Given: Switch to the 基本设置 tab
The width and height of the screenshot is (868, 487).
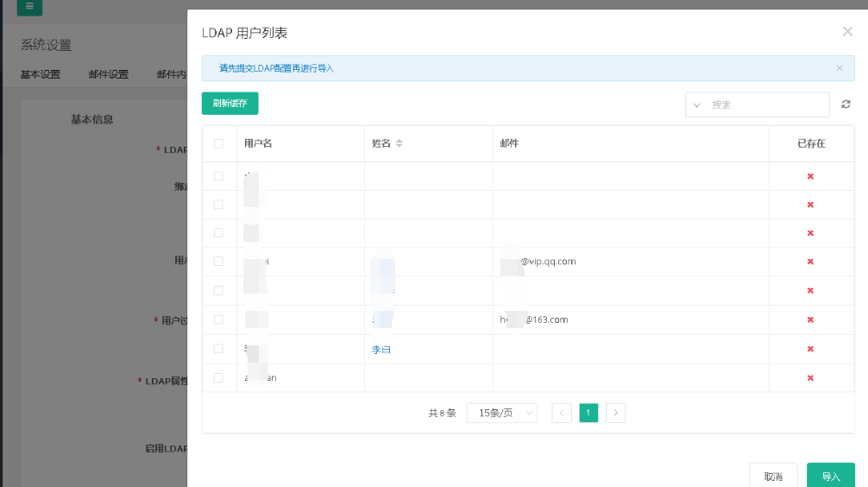Looking at the screenshot, I should (x=41, y=74).
